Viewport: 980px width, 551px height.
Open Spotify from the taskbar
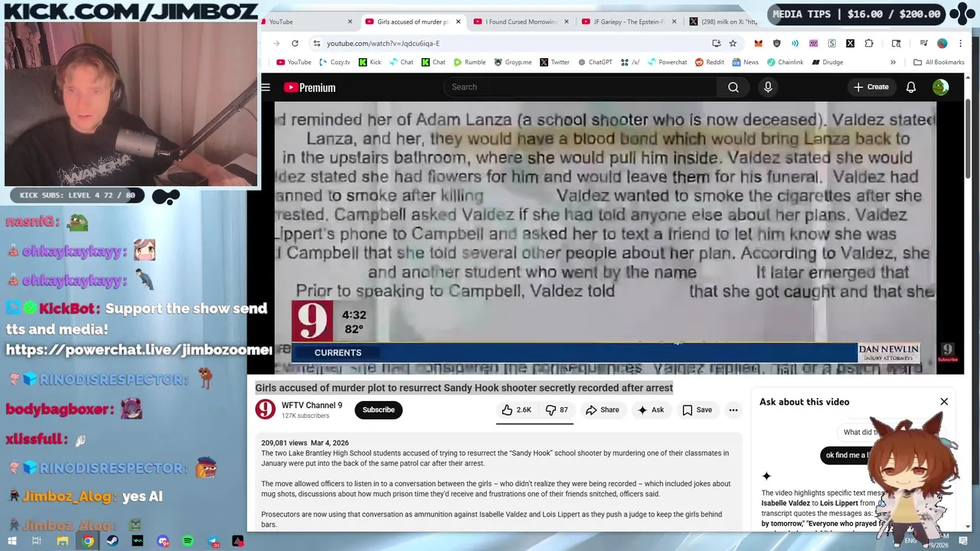point(188,541)
